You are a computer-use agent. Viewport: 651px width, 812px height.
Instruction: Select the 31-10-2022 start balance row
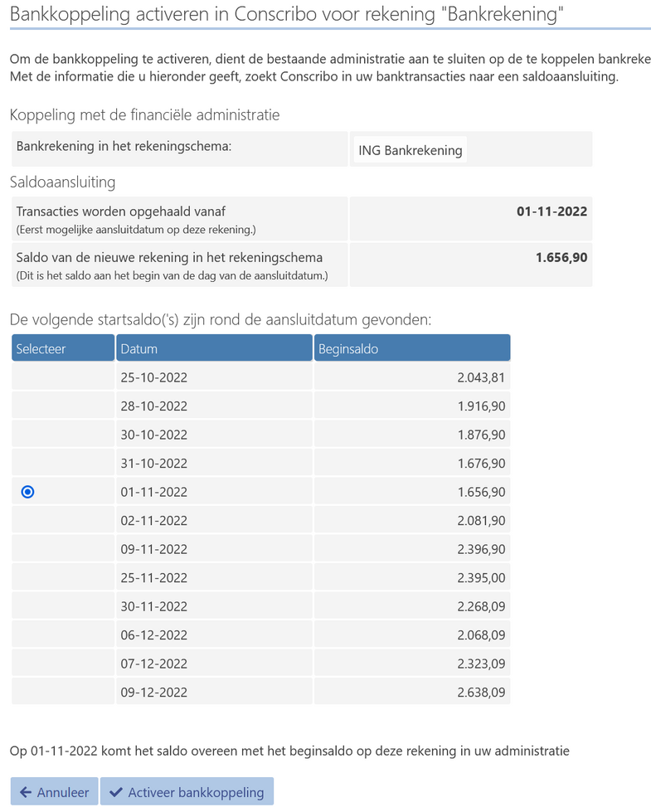point(154,463)
